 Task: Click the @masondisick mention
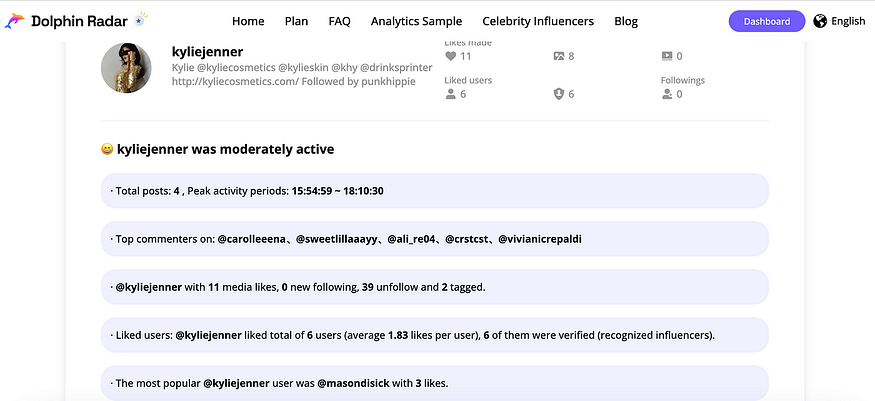(353, 384)
